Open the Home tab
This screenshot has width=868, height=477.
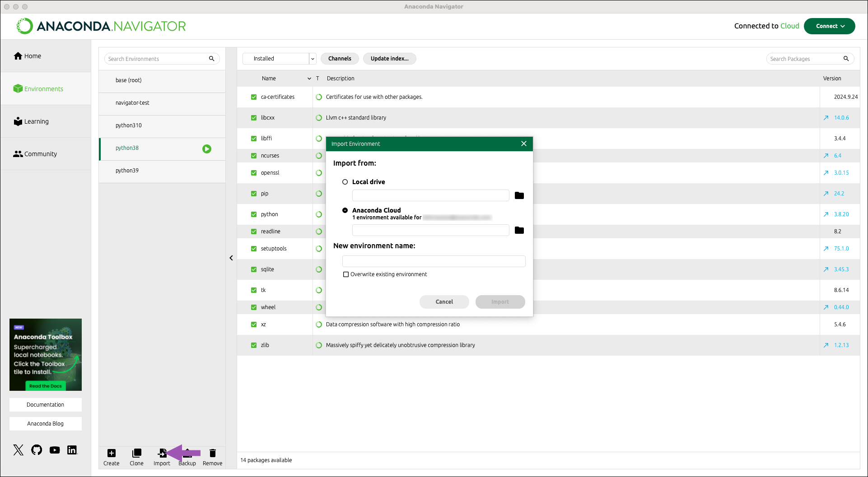46,56
